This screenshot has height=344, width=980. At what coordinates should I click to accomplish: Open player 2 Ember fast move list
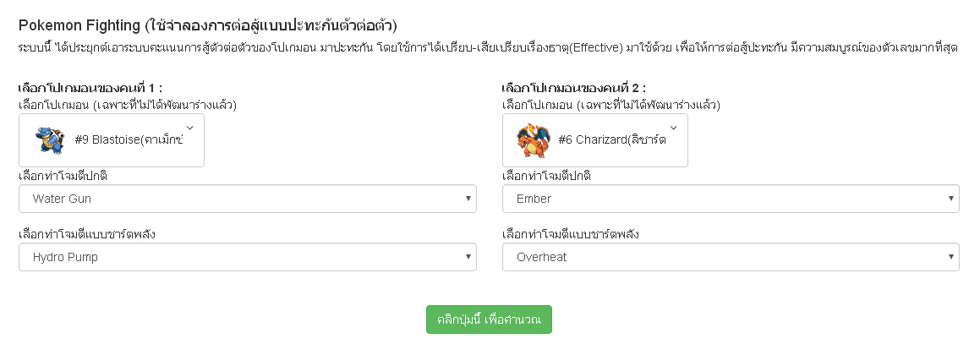731,199
